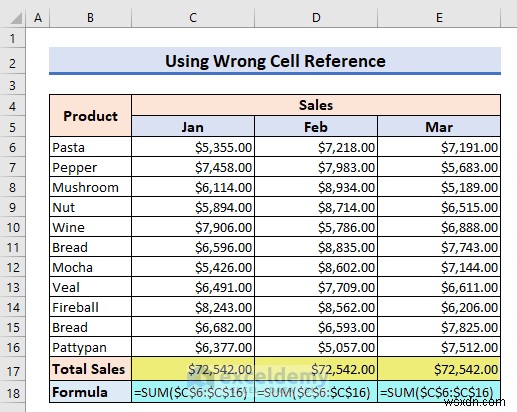The width and height of the screenshot is (517, 412).
Task: Select Mushroom Feb value $8,934.00
Action: click(316, 187)
